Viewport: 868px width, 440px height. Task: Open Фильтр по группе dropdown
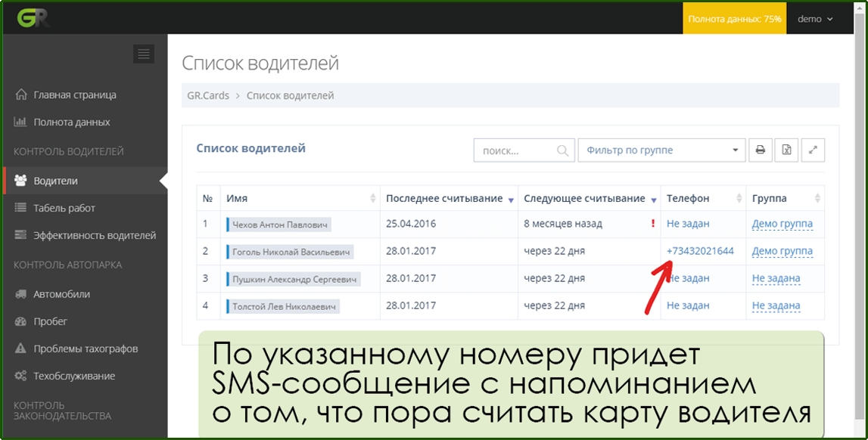coord(661,150)
